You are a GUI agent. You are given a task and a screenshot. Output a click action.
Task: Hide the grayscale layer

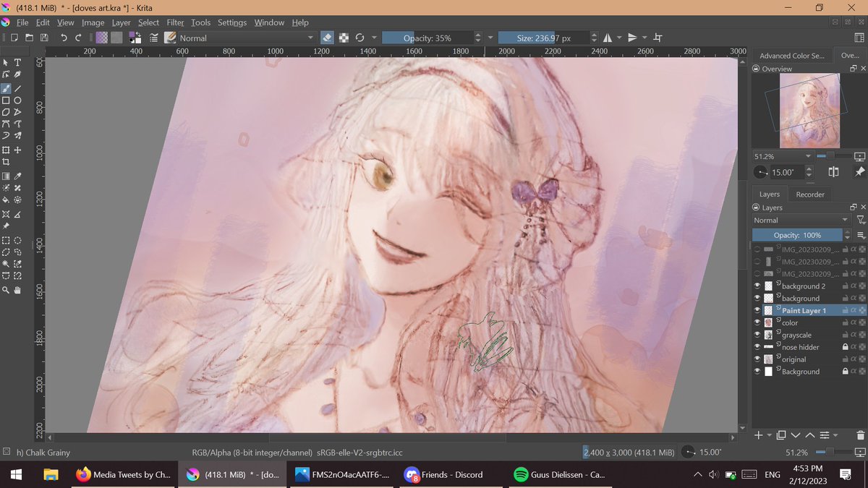coord(757,335)
